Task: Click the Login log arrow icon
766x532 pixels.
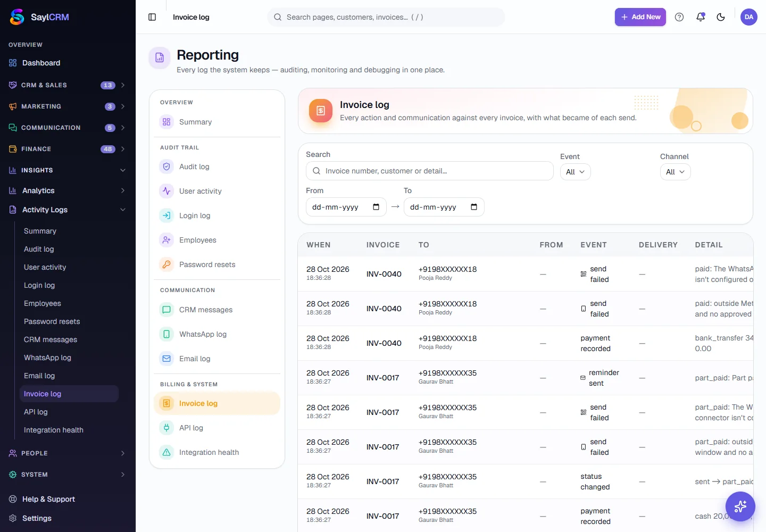Action: 166,215
